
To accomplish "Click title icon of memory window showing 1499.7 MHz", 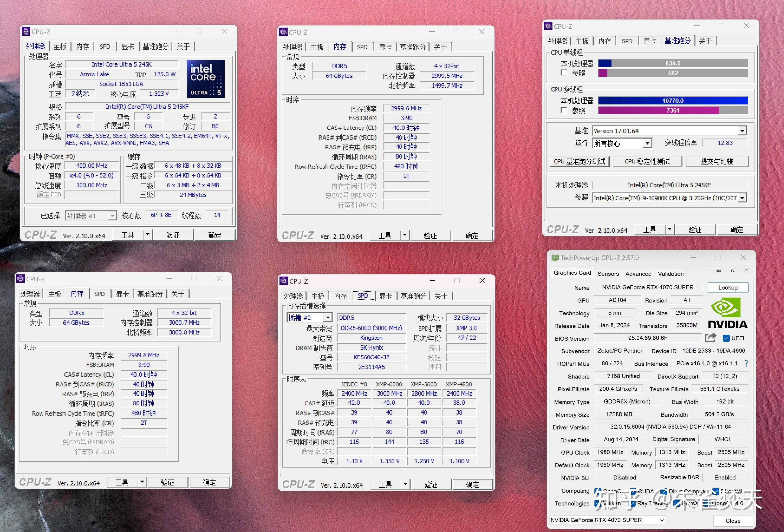I will [x=283, y=32].
